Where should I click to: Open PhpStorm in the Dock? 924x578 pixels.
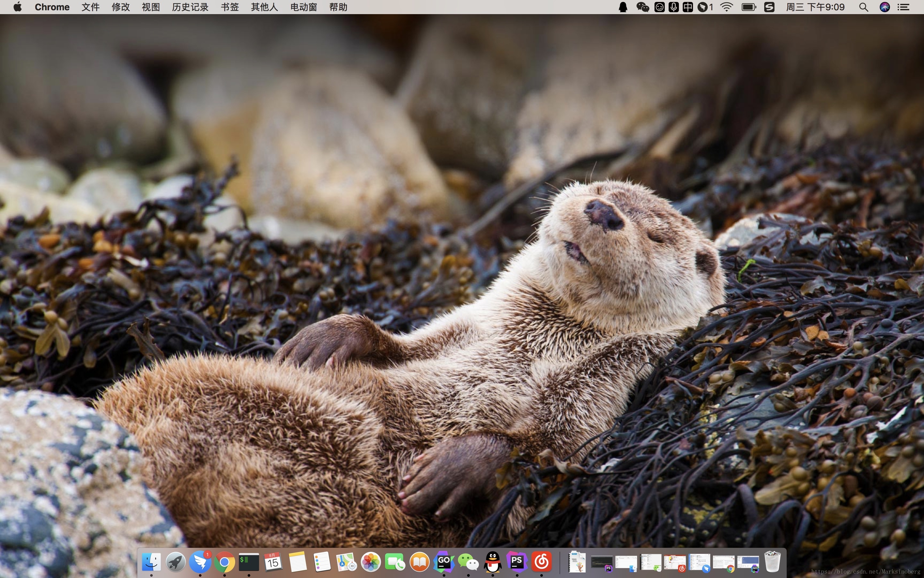[x=517, y=562]
